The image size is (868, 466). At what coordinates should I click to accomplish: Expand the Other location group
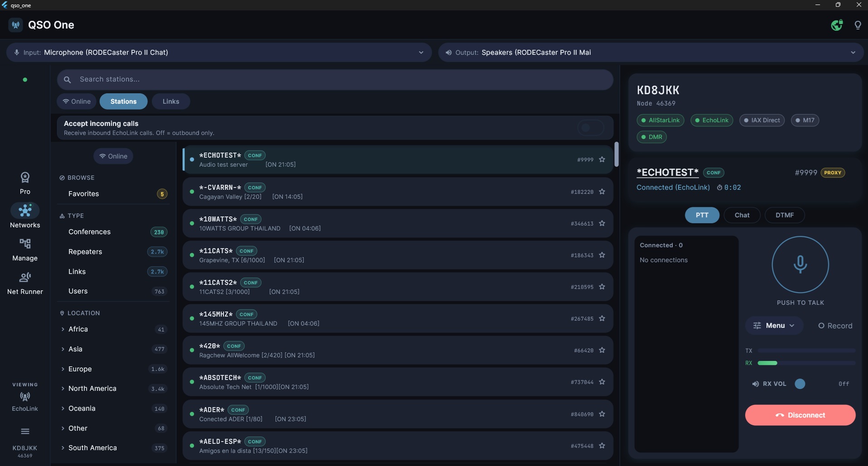coord(113,428)
